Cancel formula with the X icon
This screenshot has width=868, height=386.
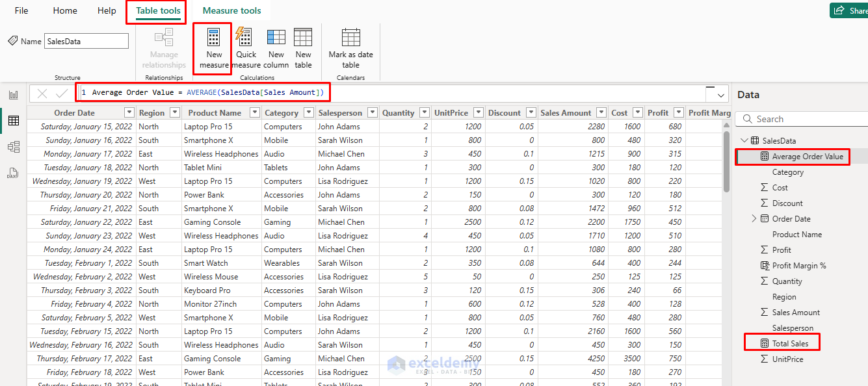coord(42,94)
